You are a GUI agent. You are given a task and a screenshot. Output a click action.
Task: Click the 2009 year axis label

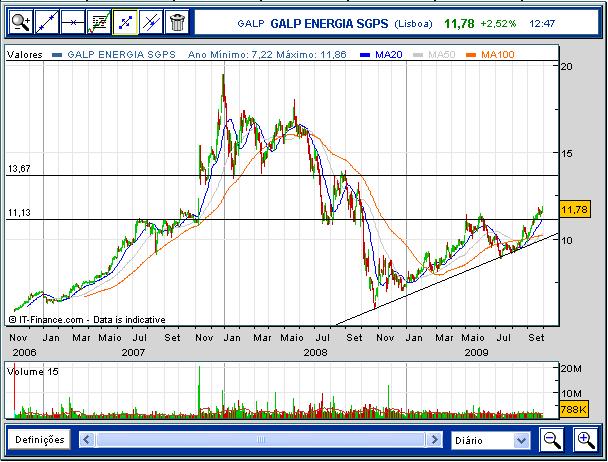[476, 353]
